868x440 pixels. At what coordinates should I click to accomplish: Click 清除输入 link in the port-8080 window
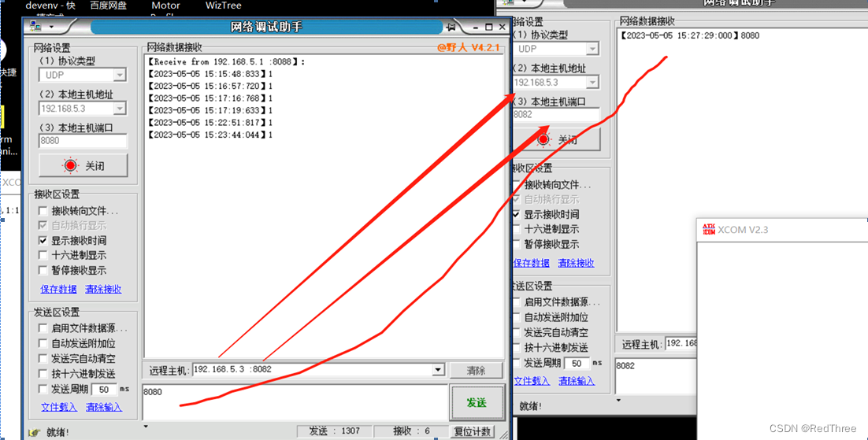pos(103,408)
